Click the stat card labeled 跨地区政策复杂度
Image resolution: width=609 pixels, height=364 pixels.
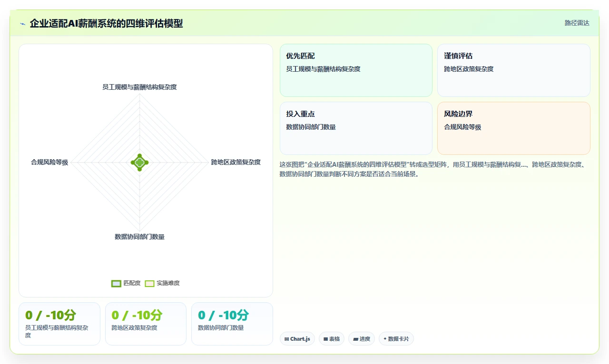coord(146,324)
